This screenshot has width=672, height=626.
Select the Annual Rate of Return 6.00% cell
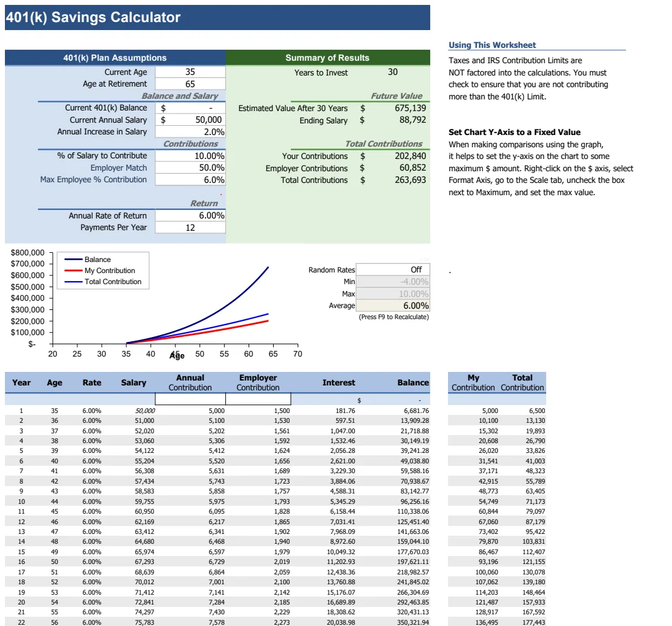[190, 215]
